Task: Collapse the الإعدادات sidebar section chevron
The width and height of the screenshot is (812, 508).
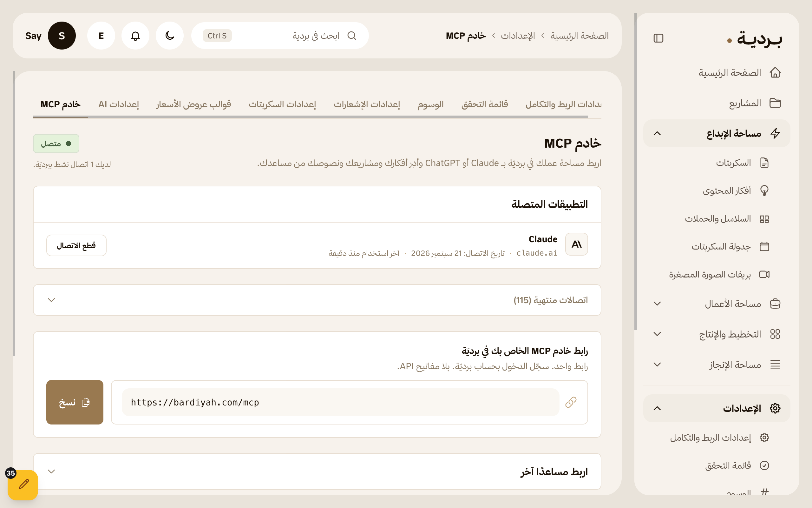Action: pyautogui.click(x=657, y=408)
